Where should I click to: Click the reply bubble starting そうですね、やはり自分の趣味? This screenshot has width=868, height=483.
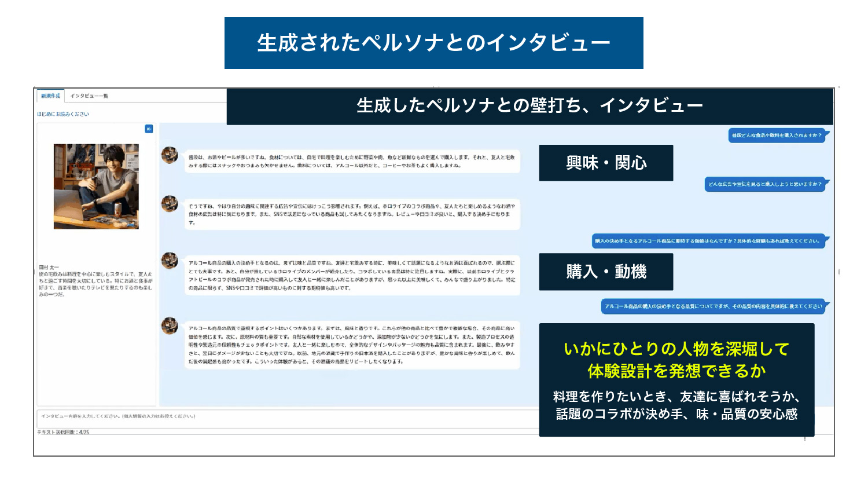tap(351, 214)
